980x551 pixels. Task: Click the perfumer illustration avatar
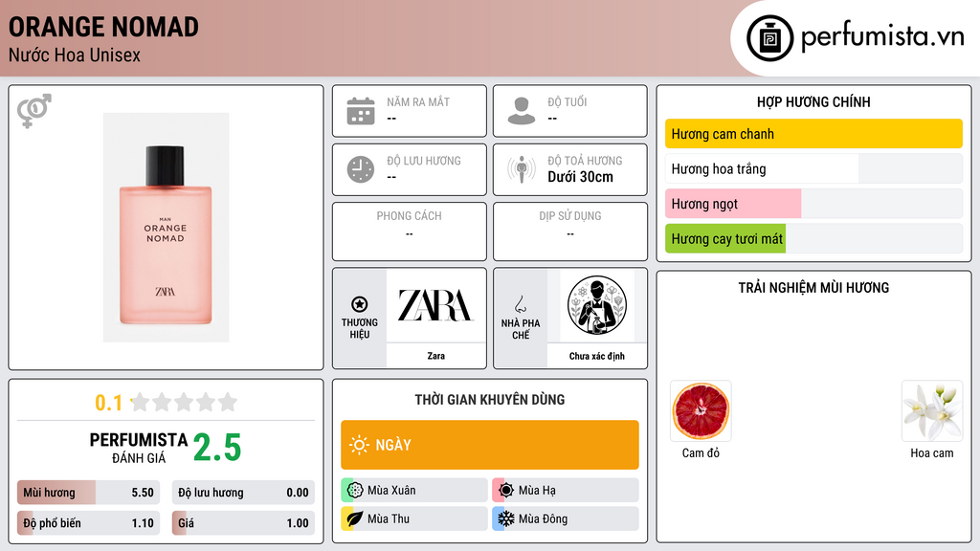tap(597, 305)
